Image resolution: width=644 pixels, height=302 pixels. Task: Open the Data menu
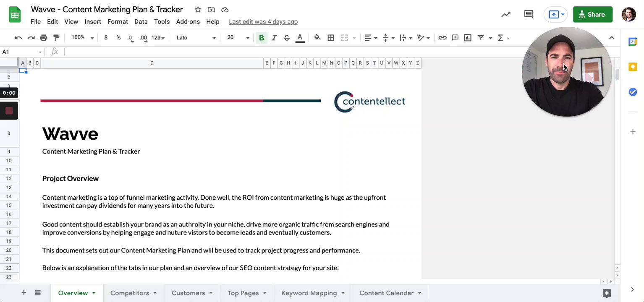click(x=141, y=22)
